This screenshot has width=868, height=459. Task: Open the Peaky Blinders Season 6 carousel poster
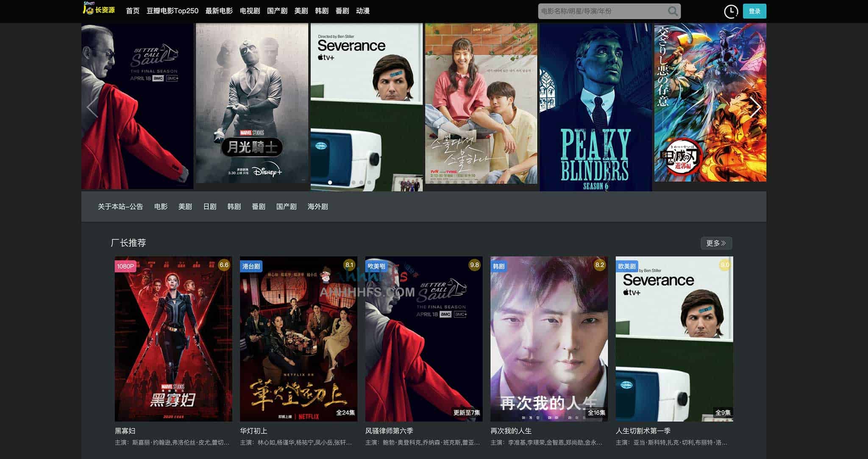(x=595, y=107)
